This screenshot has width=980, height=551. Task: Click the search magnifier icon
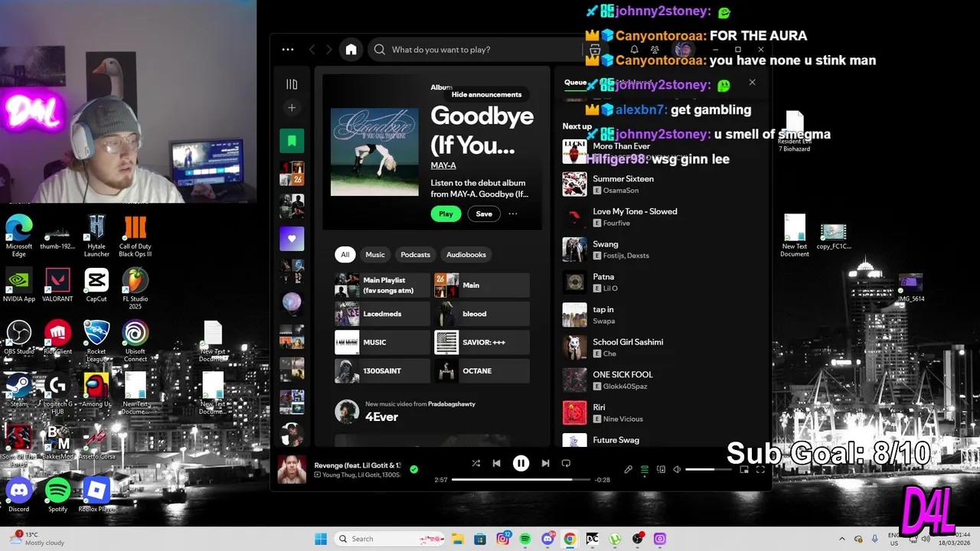tap(380, 50)
